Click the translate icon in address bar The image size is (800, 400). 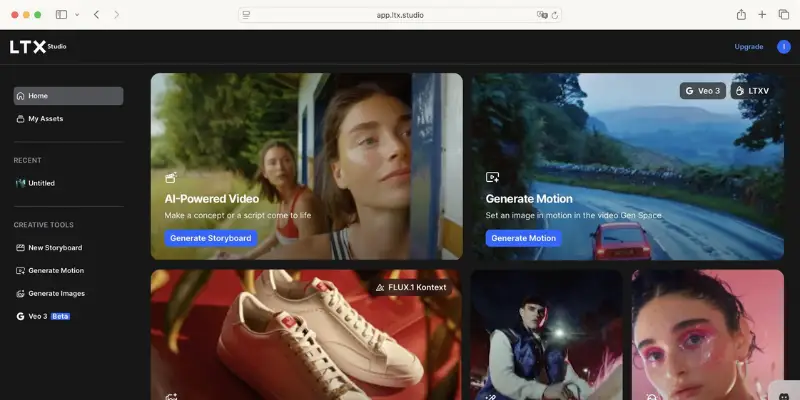(542, 15)
